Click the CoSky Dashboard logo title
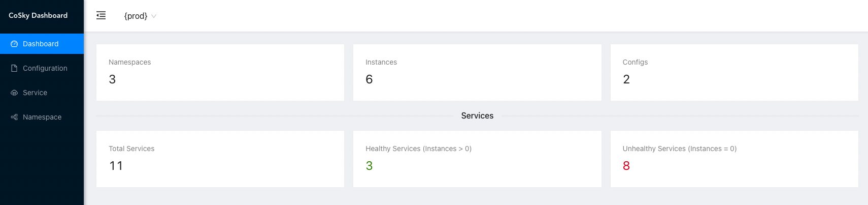The image size is (868, 205). tap(38, 15)
